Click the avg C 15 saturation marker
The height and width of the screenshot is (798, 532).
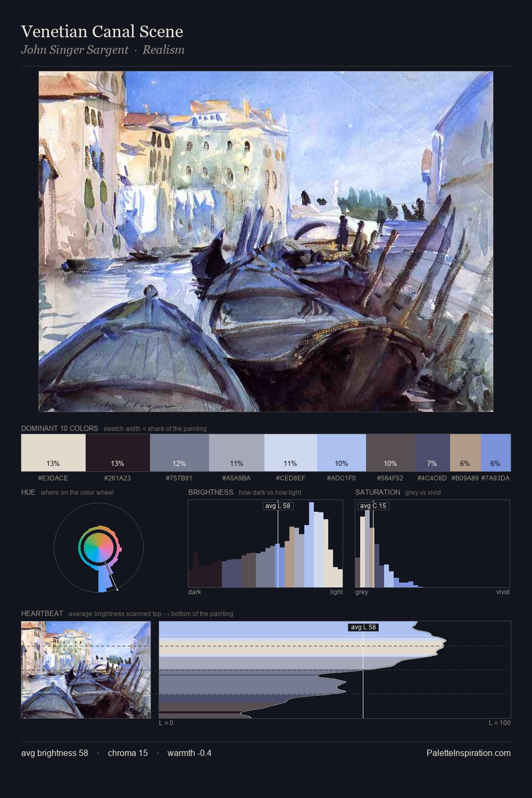[x=373, y=505]
